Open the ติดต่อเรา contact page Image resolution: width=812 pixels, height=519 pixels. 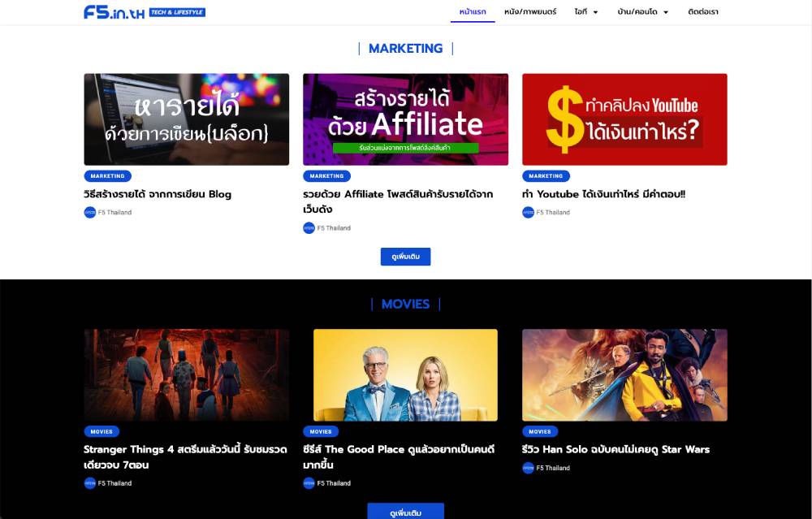coord(702,12)
